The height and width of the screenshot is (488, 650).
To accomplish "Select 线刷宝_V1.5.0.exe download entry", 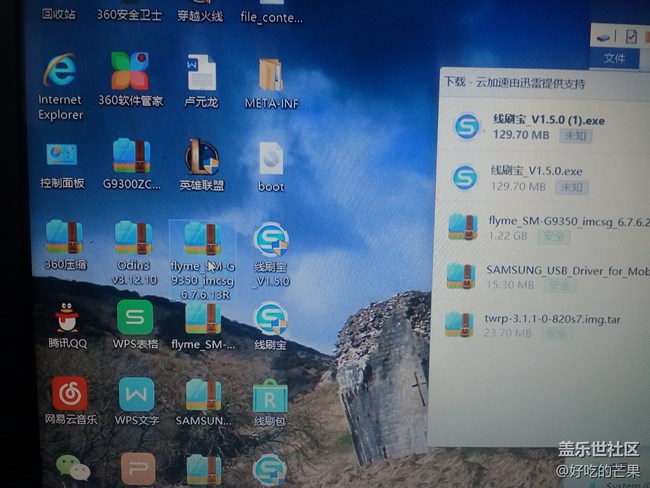I will click(544, 178).
